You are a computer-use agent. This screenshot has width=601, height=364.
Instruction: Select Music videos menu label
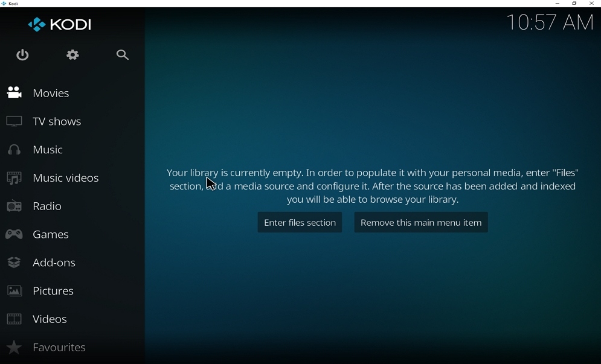click(x=66, y=178)
